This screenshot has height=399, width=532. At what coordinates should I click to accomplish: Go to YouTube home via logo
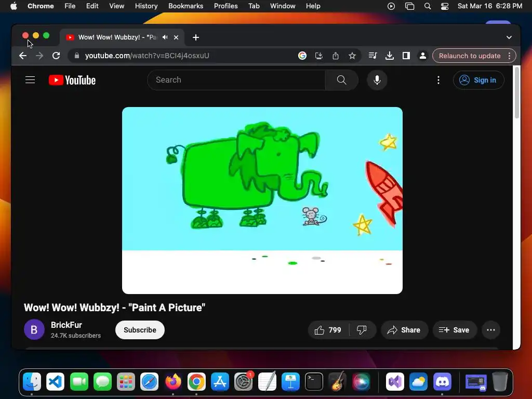(x=72, y=80)
